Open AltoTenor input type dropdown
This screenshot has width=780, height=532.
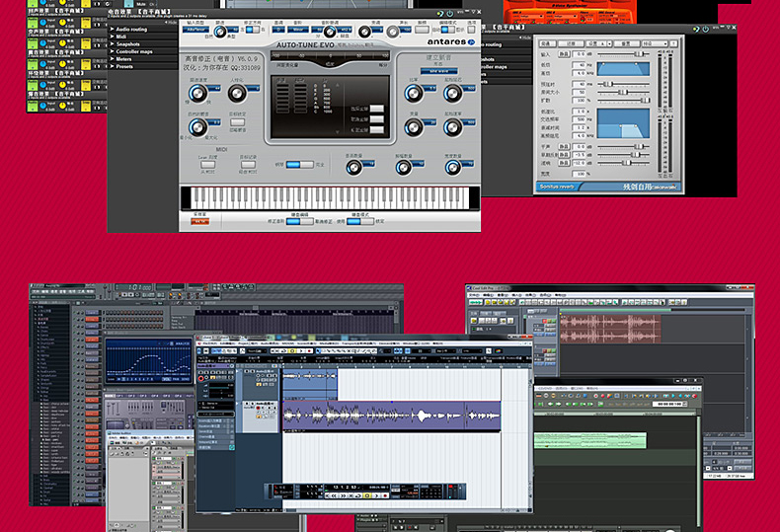tap(196, 30)
